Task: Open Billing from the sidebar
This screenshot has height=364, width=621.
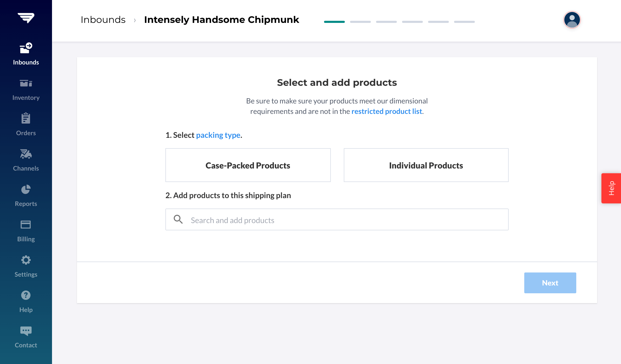Action: pyautogui.click(x=26, y=230)
